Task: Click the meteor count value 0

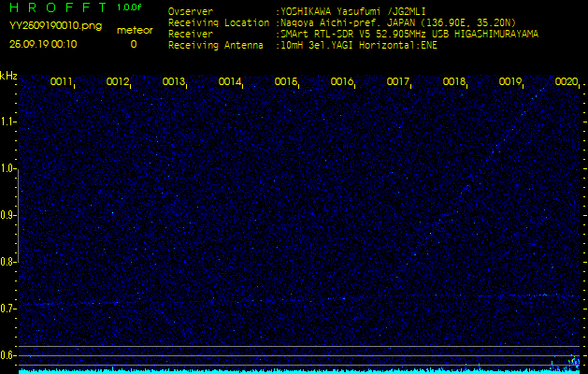Action: tap(133, 44)
